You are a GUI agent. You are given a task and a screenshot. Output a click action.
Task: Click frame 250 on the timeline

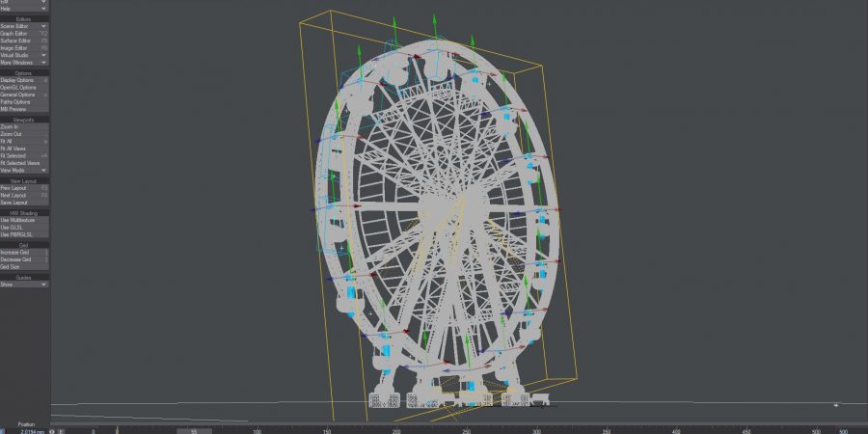tap(467, 430)
